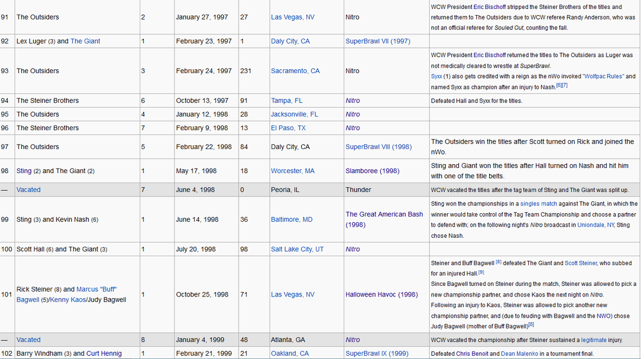The image size is (644, 359).
Task: Click "Sting (3) and Kevin Nash (6)"
Action: [x=57, y=219]
